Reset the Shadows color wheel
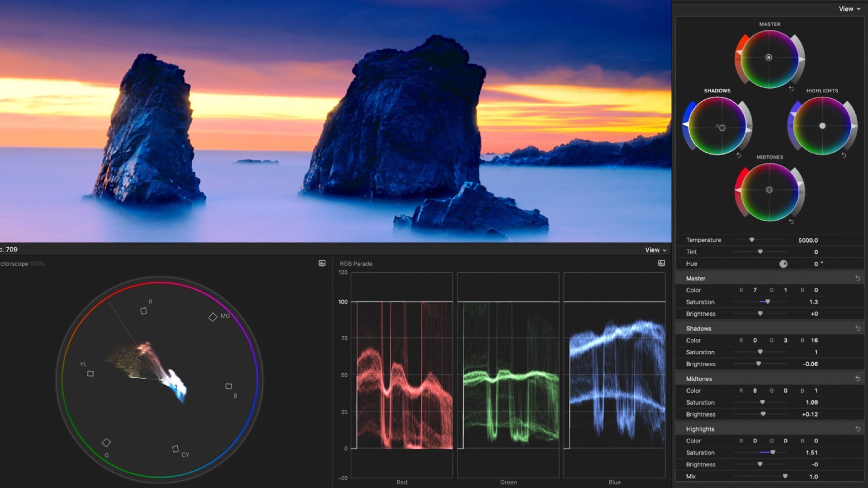This screenshot has width=868, height=488. pos(739,155)
